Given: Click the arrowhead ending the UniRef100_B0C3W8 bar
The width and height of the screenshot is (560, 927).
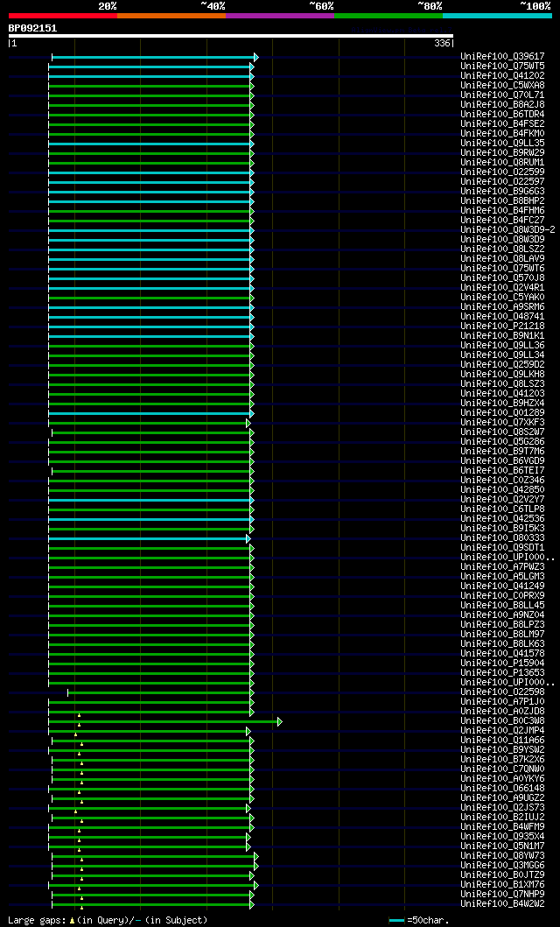Looking at the screenshot, I should tap(280, 721).
